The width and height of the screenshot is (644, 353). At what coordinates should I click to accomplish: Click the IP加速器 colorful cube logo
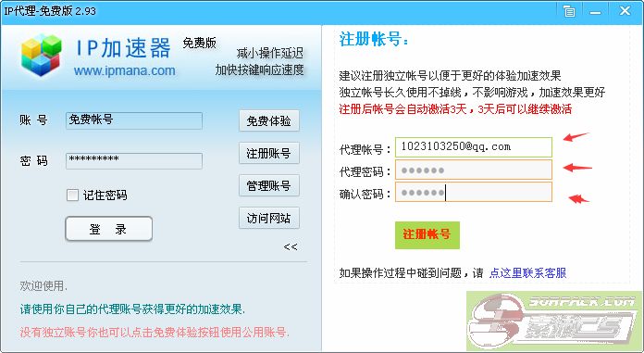coord(41,56)
